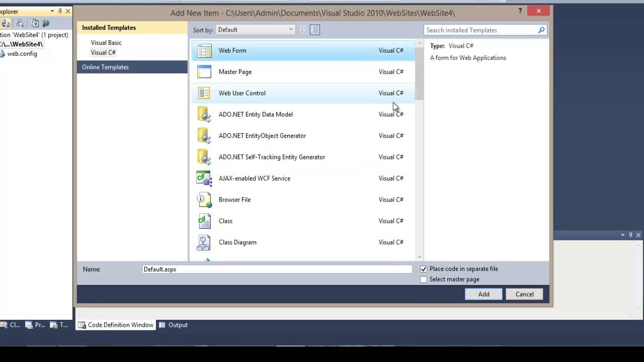The width and height of the screenshot is (644, 362).
Task: Click Nest Related Files icon in Solution Explorer
Action: tap(6, 23)
